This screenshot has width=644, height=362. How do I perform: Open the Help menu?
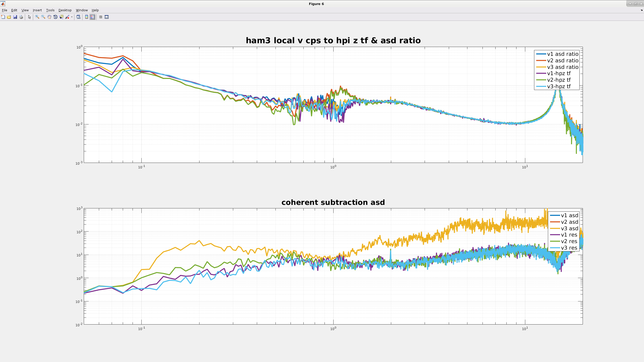pyautogui.click(x=95, y=10)
